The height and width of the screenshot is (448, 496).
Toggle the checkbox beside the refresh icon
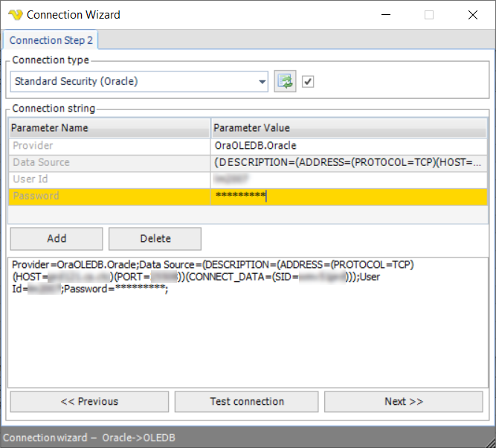tap(308, 82)
